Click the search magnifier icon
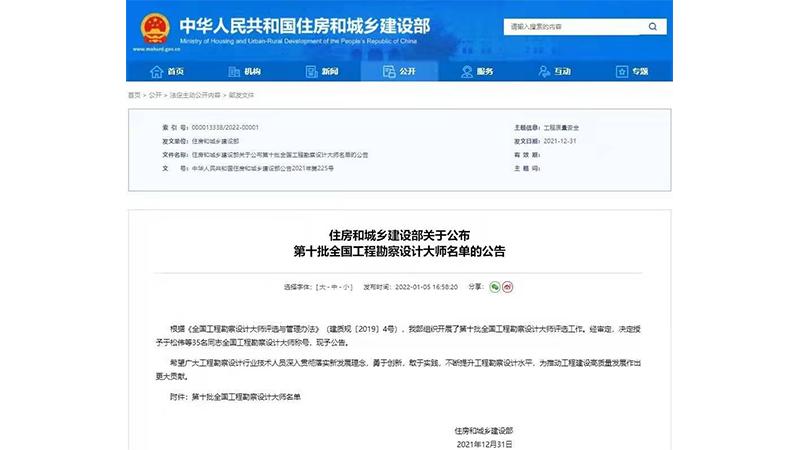The image size is (800, 450). coord(653,27)
